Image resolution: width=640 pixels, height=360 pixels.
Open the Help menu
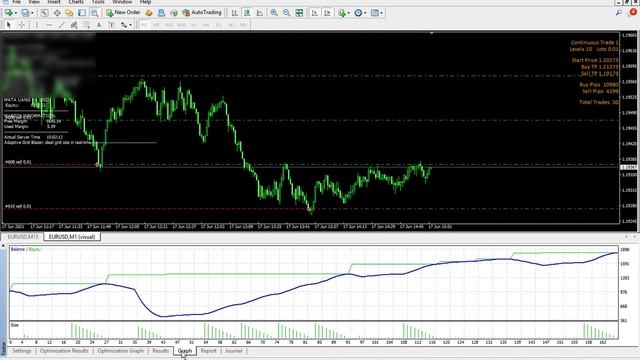pos(146,2)
